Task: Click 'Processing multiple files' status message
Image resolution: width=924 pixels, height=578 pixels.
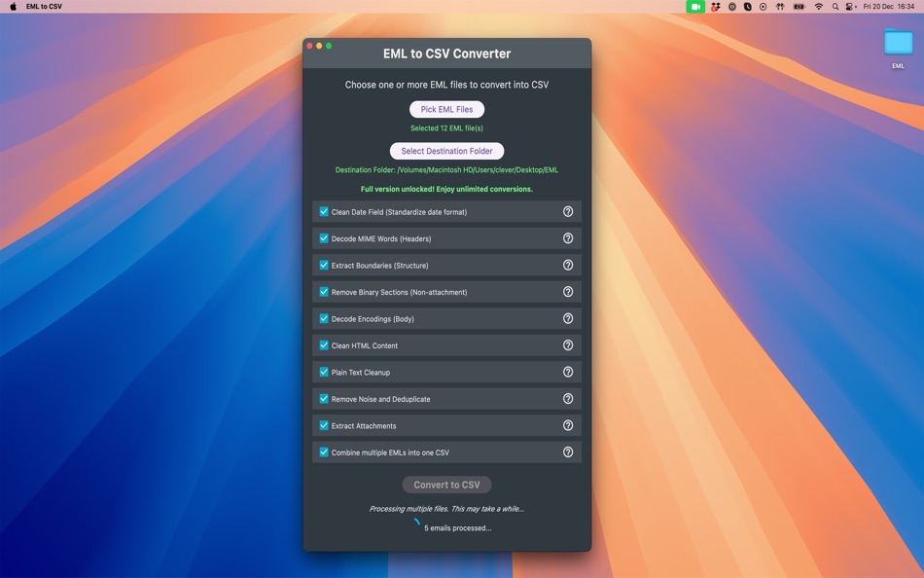Action: (446, 508)
